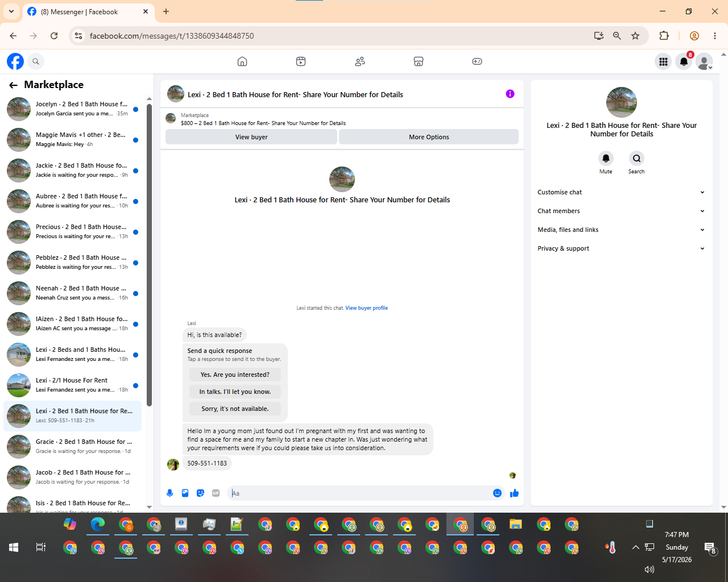728x582 pixels.
Task: Open Neenah's 2 Bed 1 Bath chat
Action: click(72, 293)
